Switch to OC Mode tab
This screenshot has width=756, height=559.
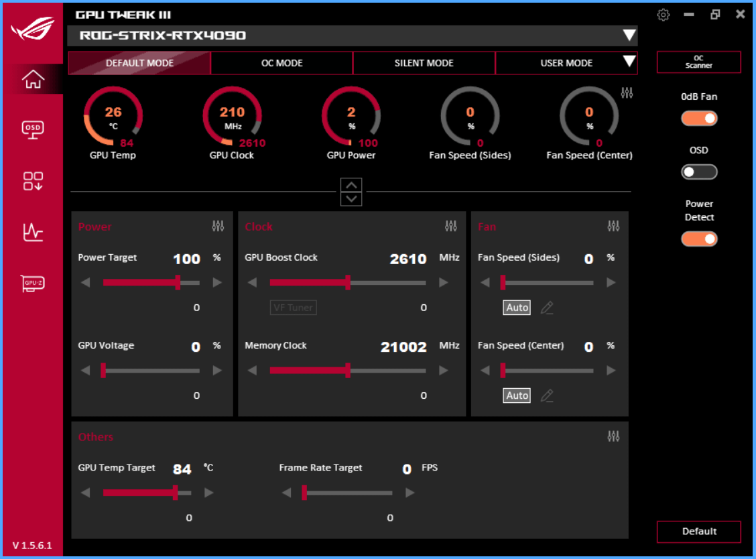coord(281,63)
